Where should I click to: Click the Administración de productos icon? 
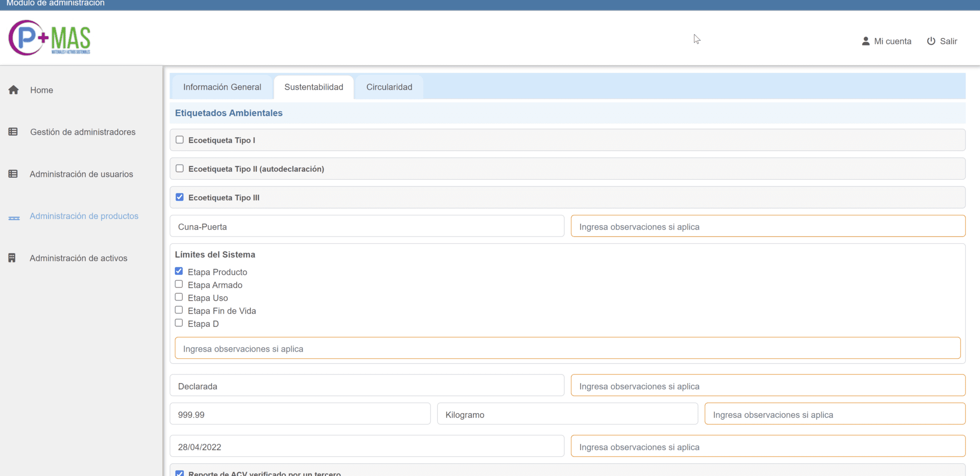tap(14, 218)
